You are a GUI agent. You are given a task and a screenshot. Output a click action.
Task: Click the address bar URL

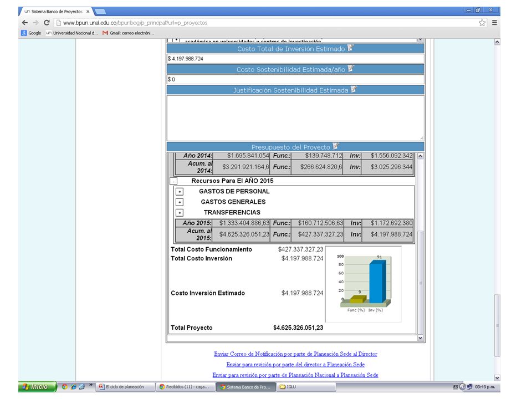coord(135,23)
